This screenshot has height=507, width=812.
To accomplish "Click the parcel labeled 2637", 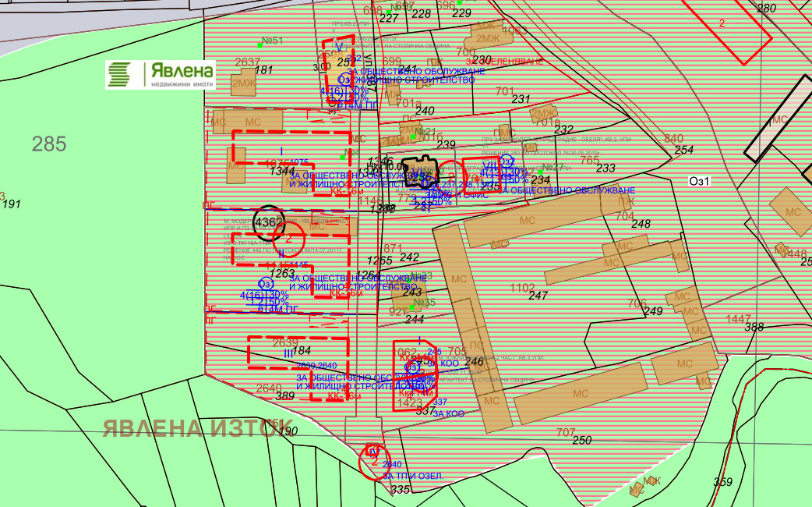I will [x=247, y=62].
